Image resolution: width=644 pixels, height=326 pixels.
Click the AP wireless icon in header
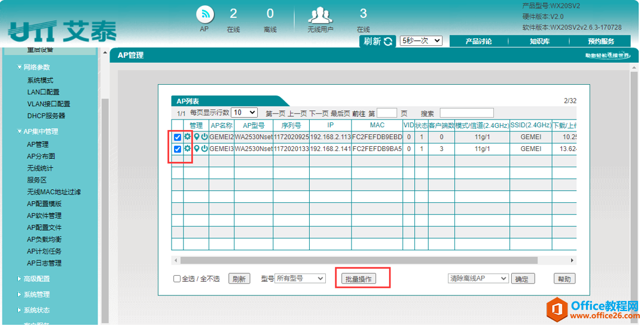(x=205, y=15)
